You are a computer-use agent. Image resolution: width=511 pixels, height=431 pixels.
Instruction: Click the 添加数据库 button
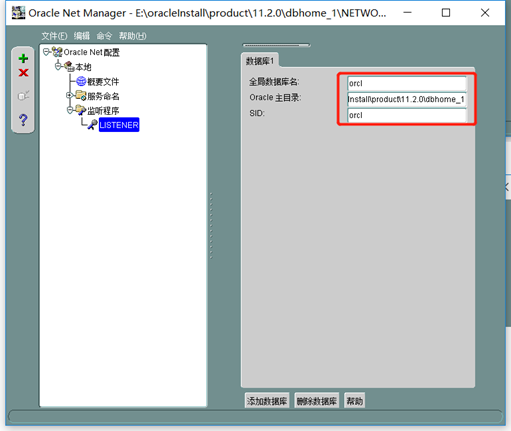click(x=267, y=401)
